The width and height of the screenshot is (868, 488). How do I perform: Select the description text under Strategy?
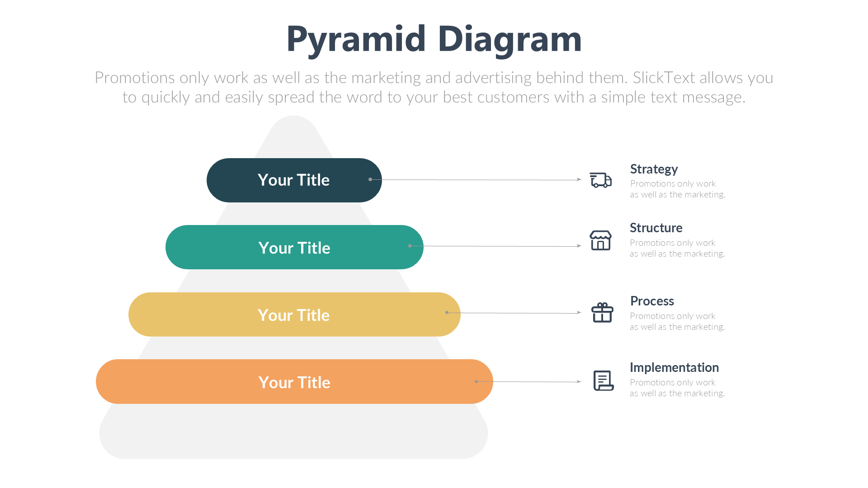pos(677,189)
